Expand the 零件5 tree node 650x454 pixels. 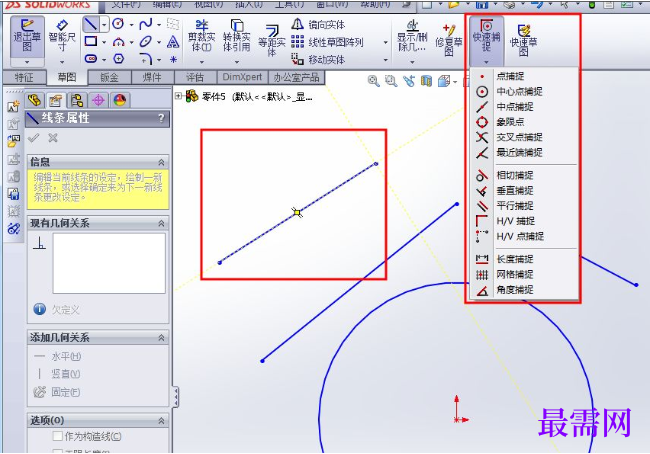point(178,96)
